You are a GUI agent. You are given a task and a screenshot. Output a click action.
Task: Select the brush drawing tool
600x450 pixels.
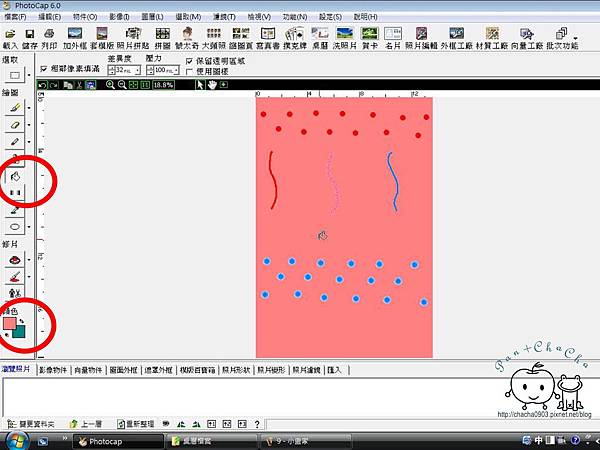[15, 108]
